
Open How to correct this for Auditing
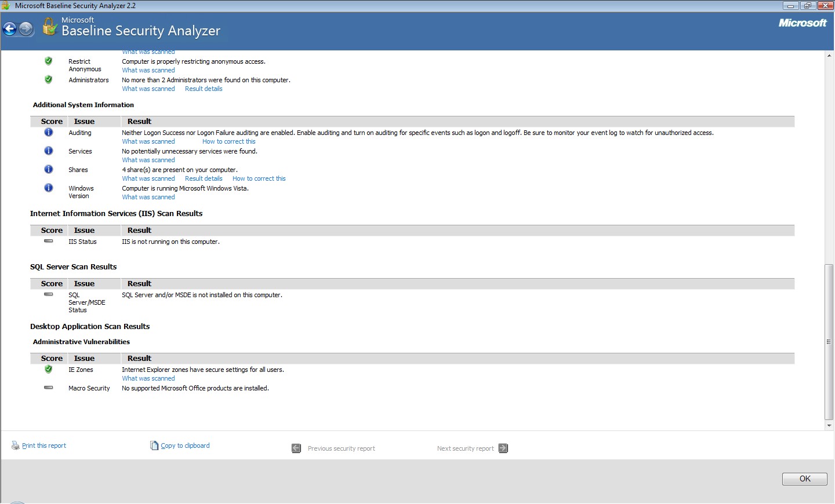228,141
